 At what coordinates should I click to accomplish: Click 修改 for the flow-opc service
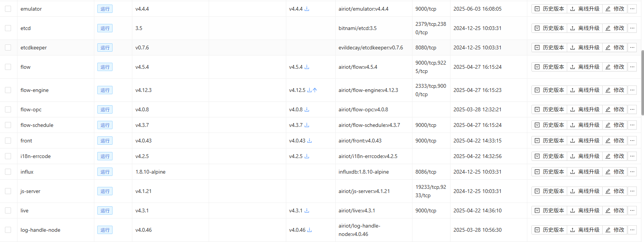615,109
